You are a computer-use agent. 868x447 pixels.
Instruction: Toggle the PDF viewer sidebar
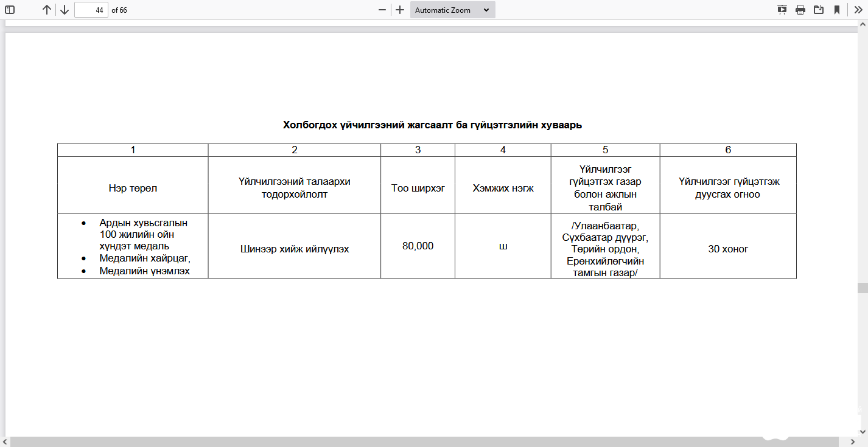pos(10,10)
